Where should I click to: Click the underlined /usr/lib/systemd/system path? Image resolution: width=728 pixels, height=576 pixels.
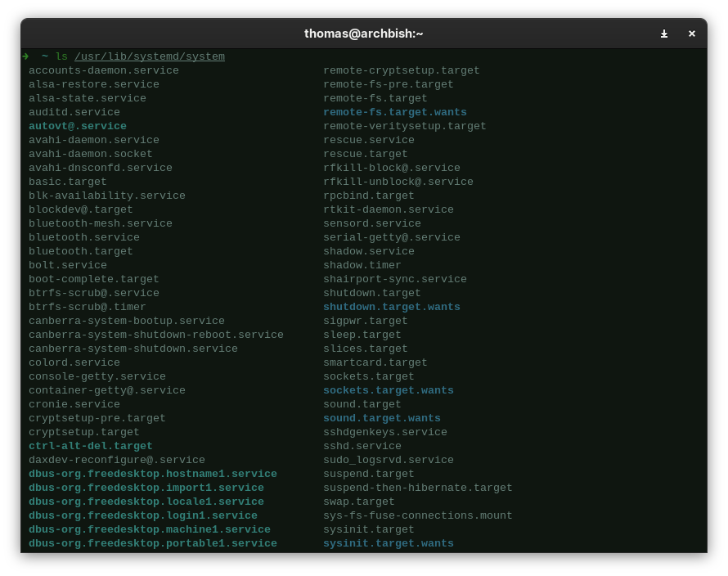pyautogui.click(x=150, y=56)
